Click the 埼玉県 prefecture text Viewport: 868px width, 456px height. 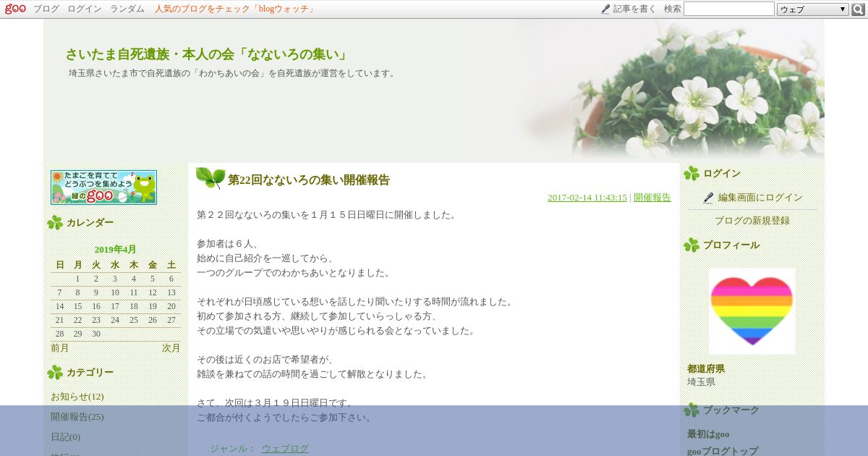coord(701,382)
